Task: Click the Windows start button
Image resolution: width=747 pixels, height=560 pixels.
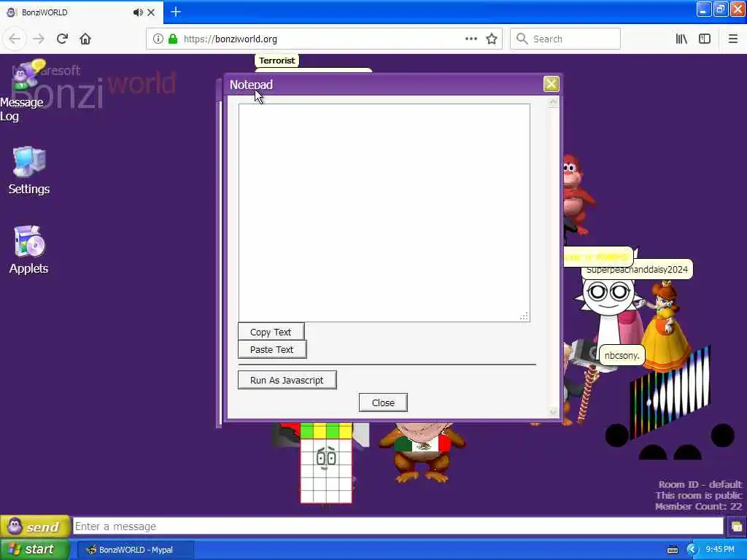Action: click(35, 549)
